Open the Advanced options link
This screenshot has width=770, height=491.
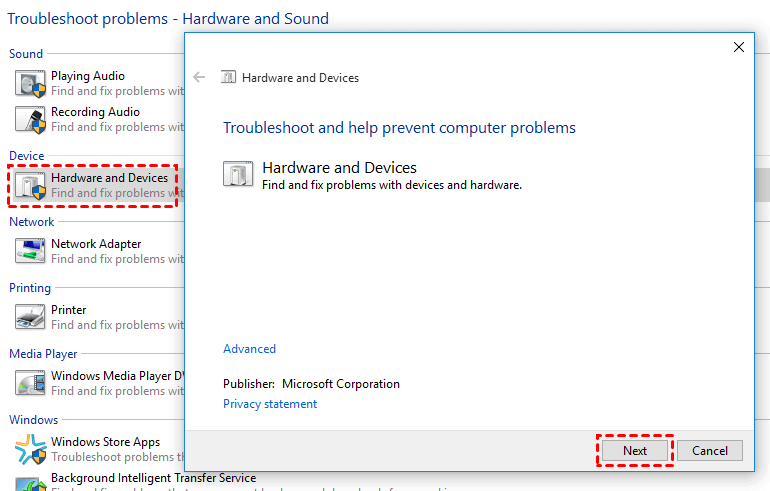point(249,349)
